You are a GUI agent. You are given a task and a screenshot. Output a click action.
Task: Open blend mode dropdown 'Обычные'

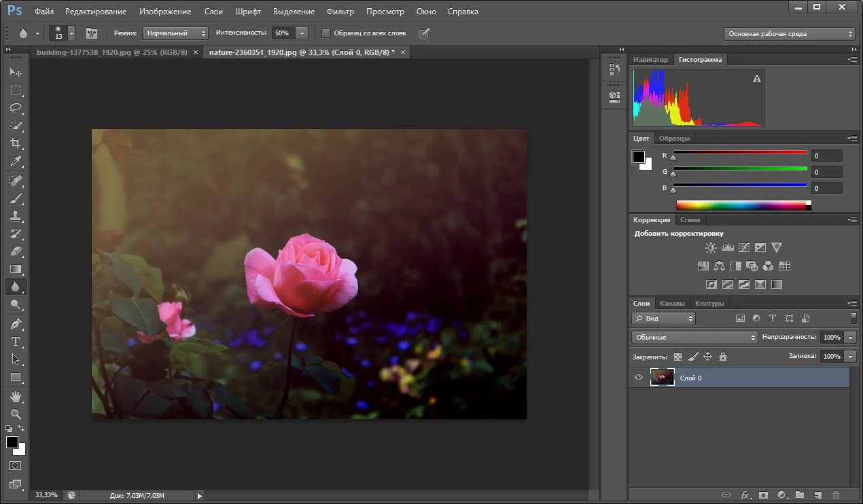[694, 337]
